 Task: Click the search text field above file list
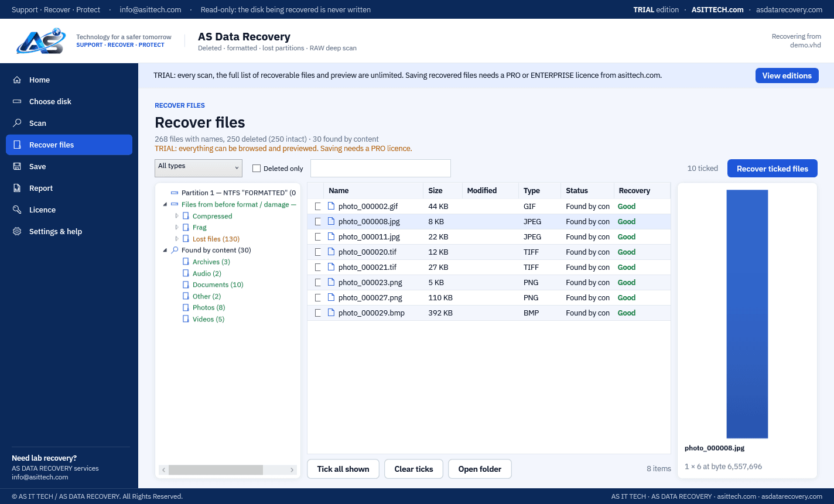click(381, 168)
